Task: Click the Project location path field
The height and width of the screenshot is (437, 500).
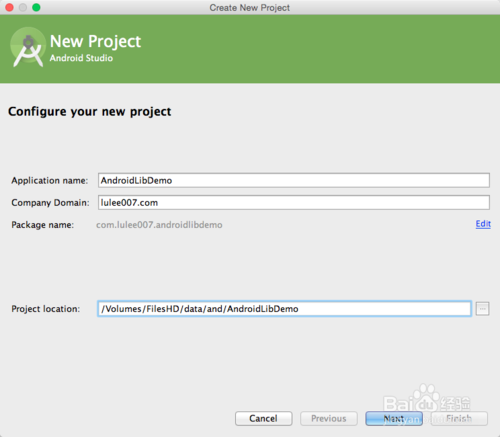Action: tap(284, 309)
